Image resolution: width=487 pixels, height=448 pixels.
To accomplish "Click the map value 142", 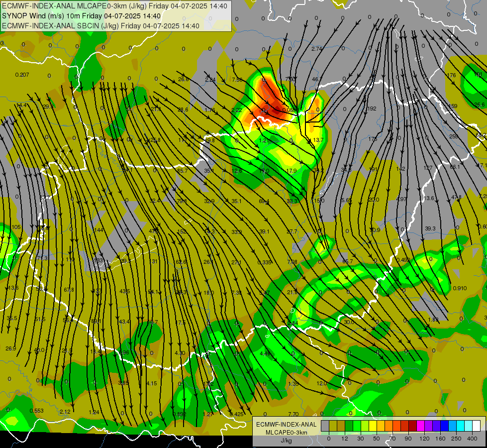I will [400, 169].
